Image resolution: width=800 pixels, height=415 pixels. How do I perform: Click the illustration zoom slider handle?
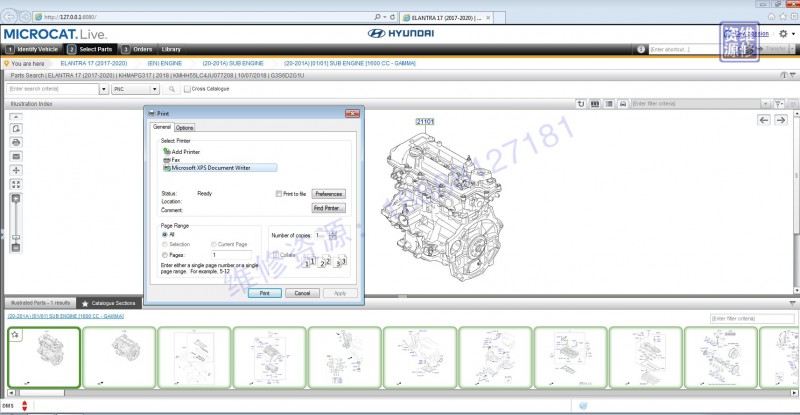click(x=16, y=237)
